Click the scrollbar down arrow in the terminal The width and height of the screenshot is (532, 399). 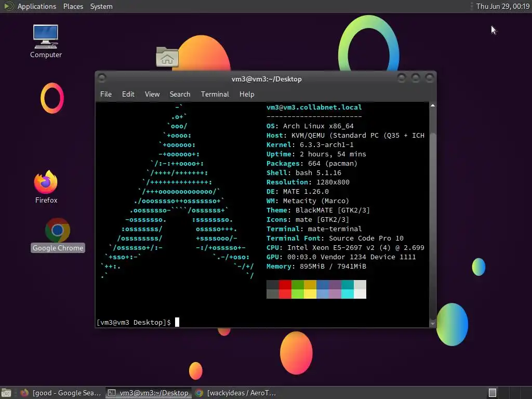(x=433, y=324)
